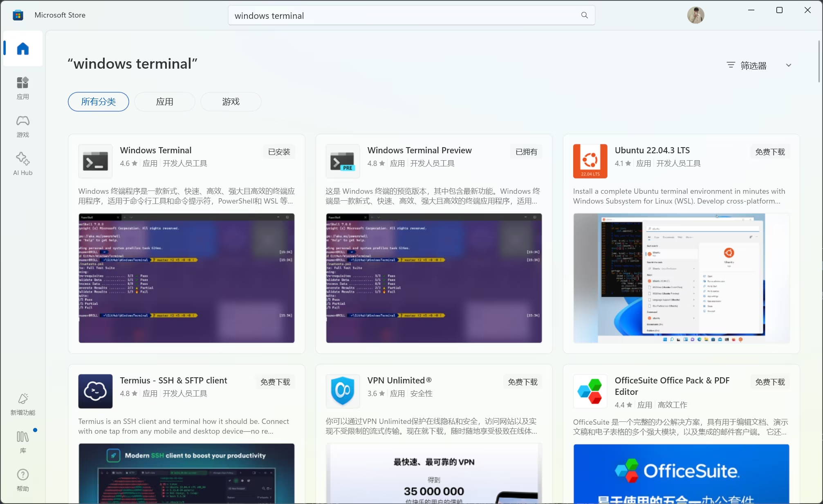Open the 新增功能 (What's New) section
823x504 pixels.
[x=22, y=403]
